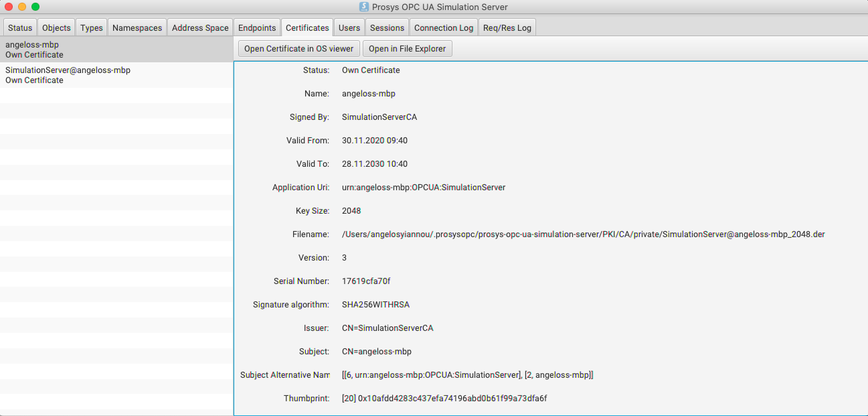Click Serial Number 17619cfa70f
The image size is (868, 416).
(x=365, y=281)
